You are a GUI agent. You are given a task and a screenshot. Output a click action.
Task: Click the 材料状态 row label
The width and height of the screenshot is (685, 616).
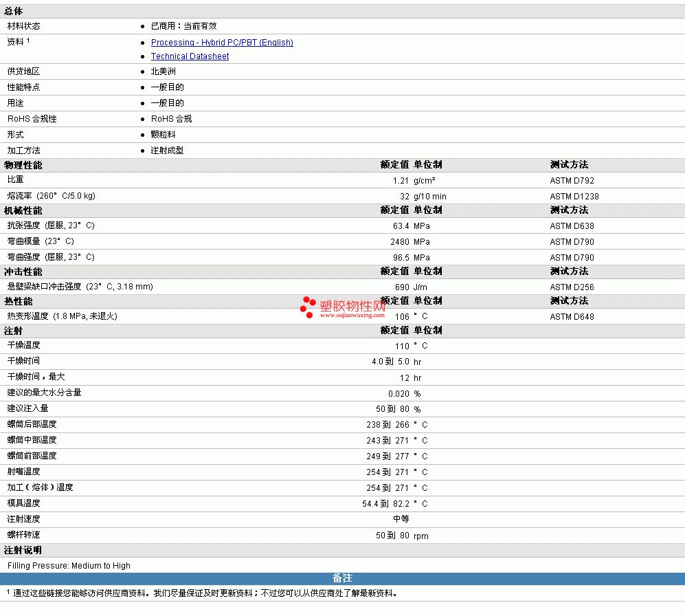pos(23,26)
